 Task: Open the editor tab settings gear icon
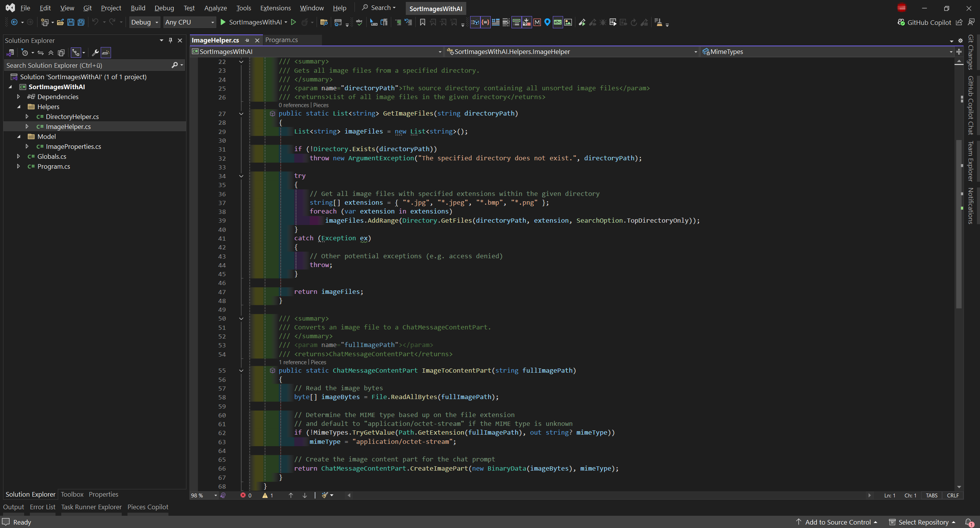960,41
